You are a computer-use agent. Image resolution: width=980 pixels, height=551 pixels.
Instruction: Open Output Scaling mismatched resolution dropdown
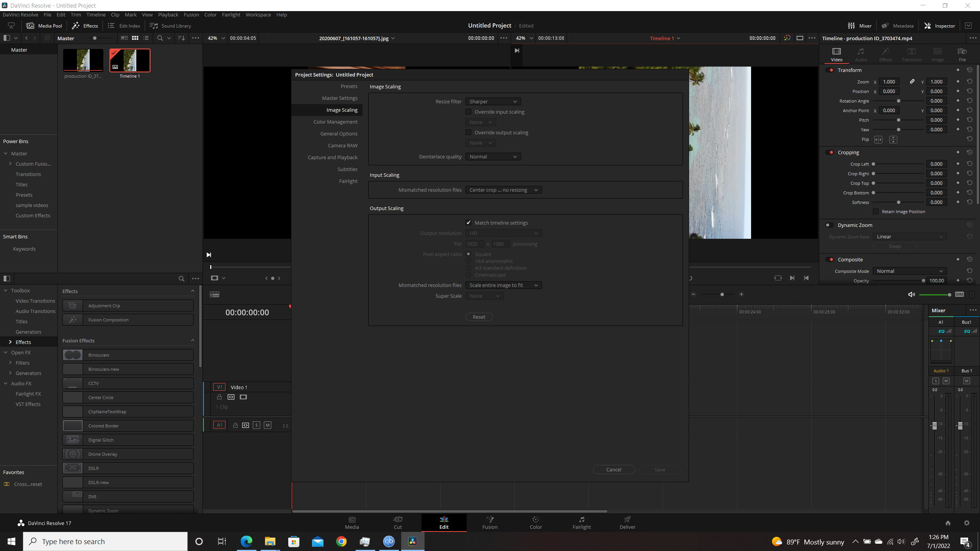click(503, 285)
